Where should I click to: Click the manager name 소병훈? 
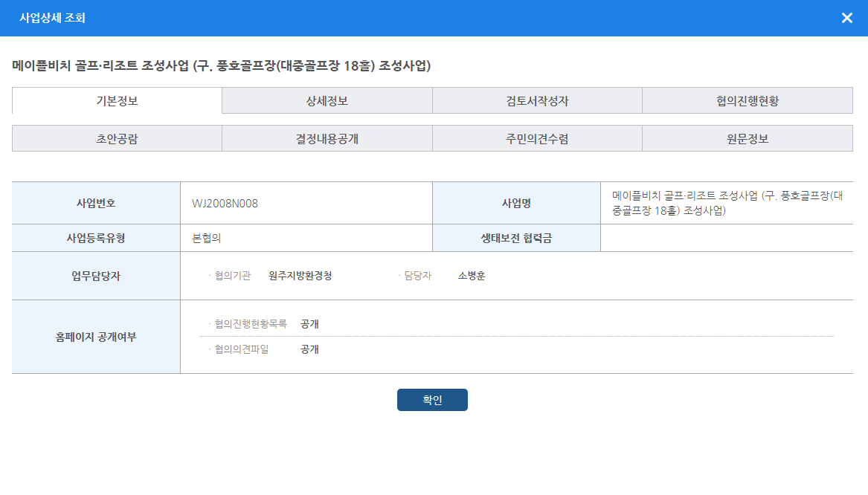[472, 276]
